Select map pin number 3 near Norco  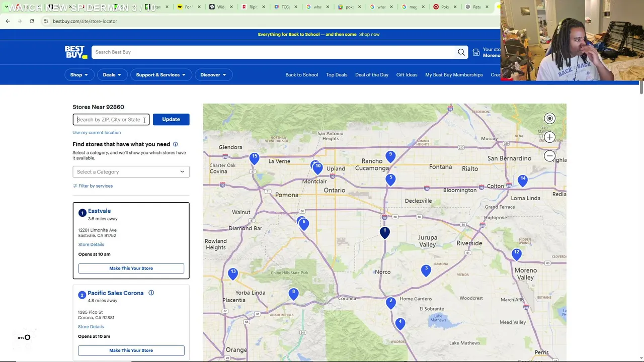(426, 270)
